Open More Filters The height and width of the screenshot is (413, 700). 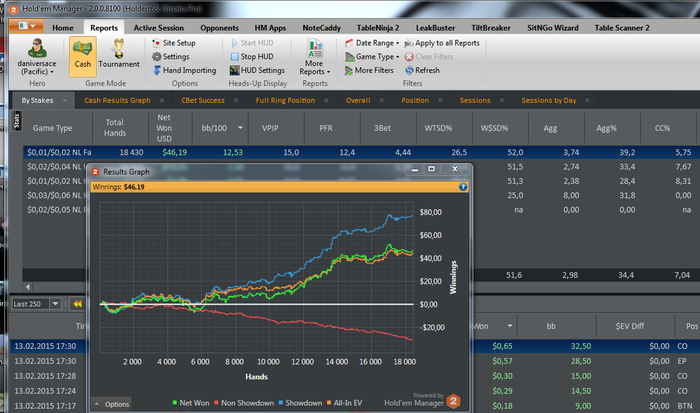(x=369, y=70)
